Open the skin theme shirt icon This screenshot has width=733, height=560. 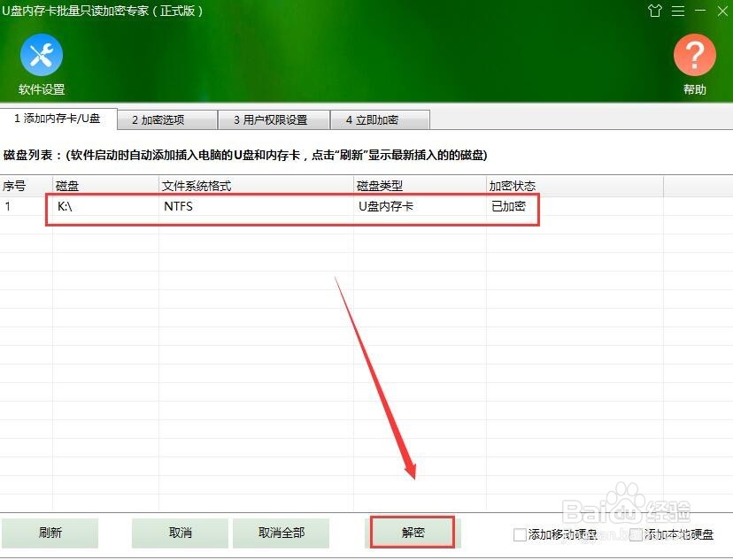(x=655, y=12)
